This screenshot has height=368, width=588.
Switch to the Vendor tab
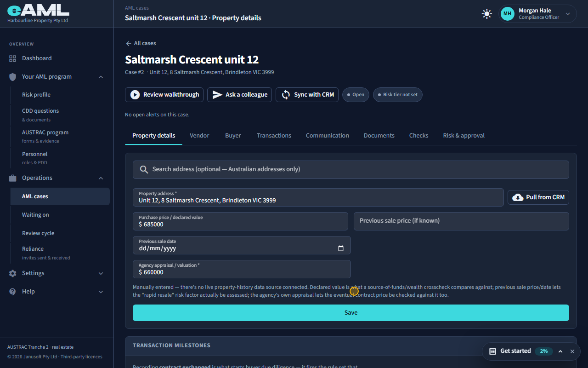pos(199,136)
